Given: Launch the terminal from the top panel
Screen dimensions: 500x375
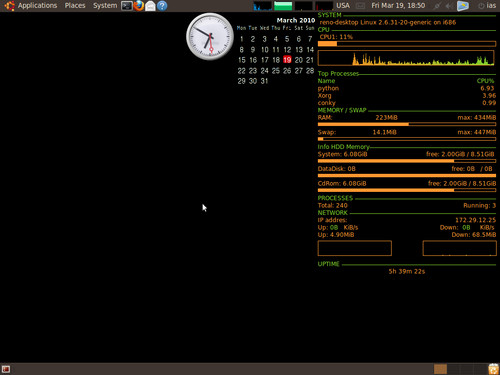Looking at the screenshot, I should click(127, 6).
